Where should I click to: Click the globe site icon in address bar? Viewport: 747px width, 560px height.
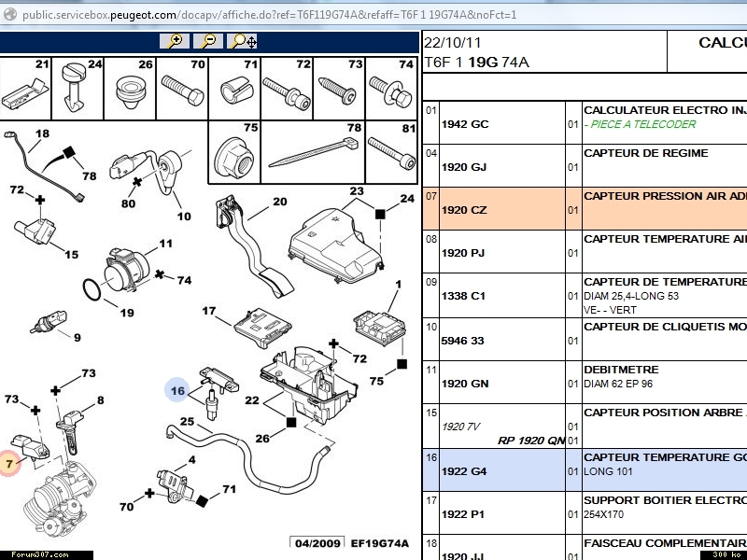11,15
